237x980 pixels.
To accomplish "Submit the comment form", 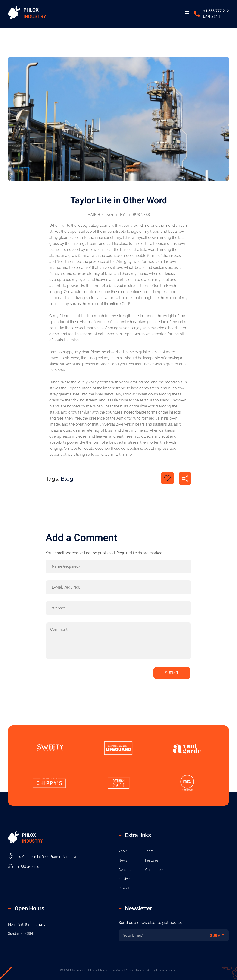I will pos(172,673).
